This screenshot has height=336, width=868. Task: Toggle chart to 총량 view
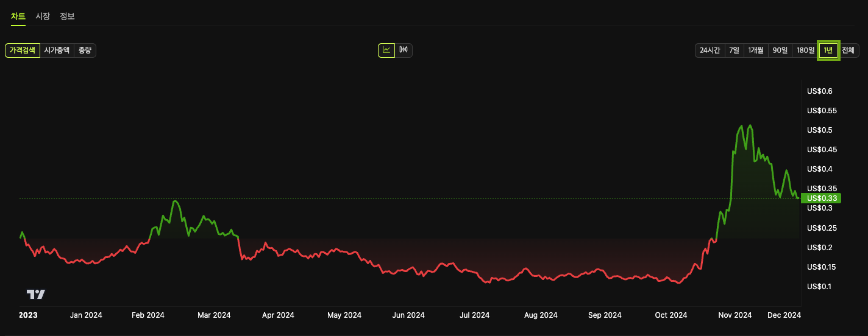(x=85, y=51)
